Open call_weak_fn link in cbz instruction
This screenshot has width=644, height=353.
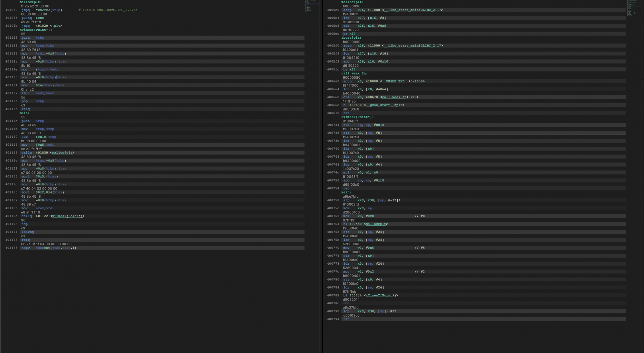(394, 97)
